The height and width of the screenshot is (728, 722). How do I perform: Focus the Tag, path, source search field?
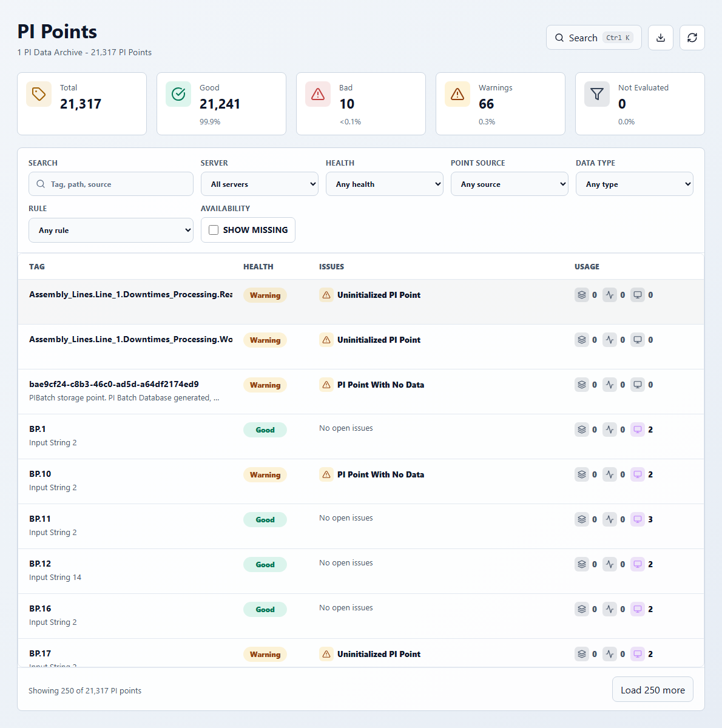pos(111,184)
